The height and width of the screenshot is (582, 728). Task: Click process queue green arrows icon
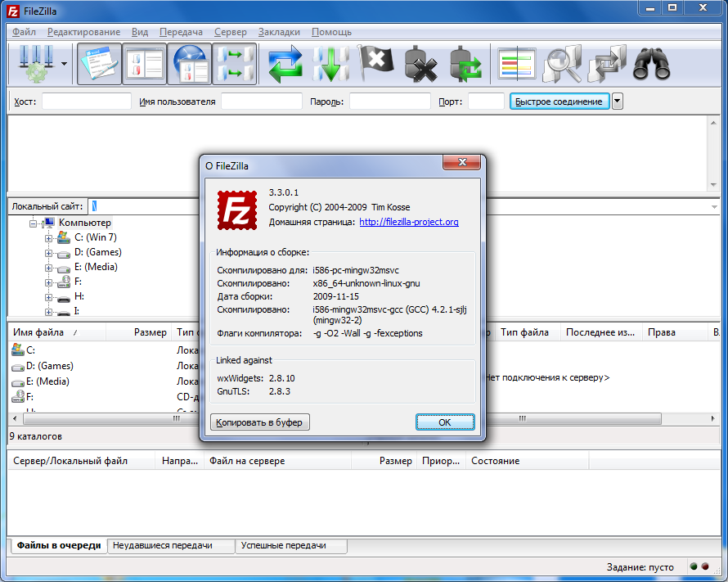(330, 64)
